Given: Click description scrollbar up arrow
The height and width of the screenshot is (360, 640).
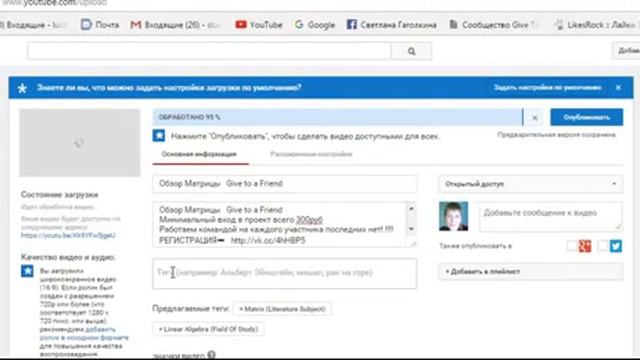Looking at the screenshot, I should pos(411,209).
